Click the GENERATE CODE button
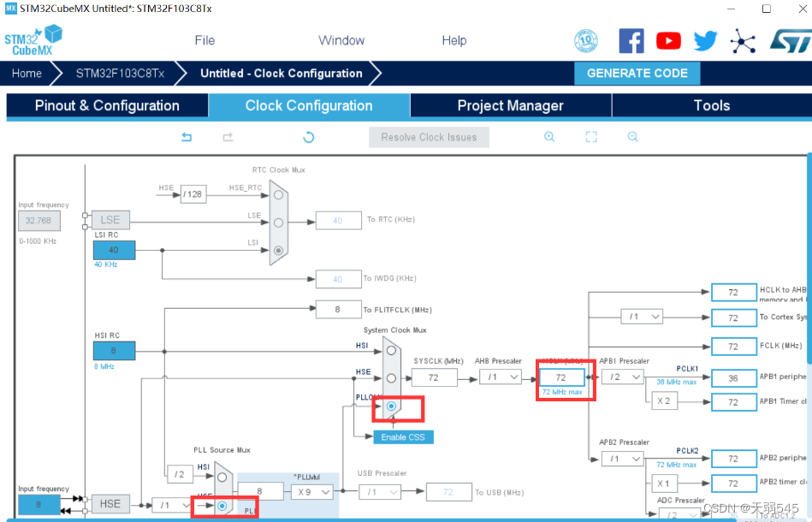The width and height of the screenshot is (812, 522). [x=637, y=73]
